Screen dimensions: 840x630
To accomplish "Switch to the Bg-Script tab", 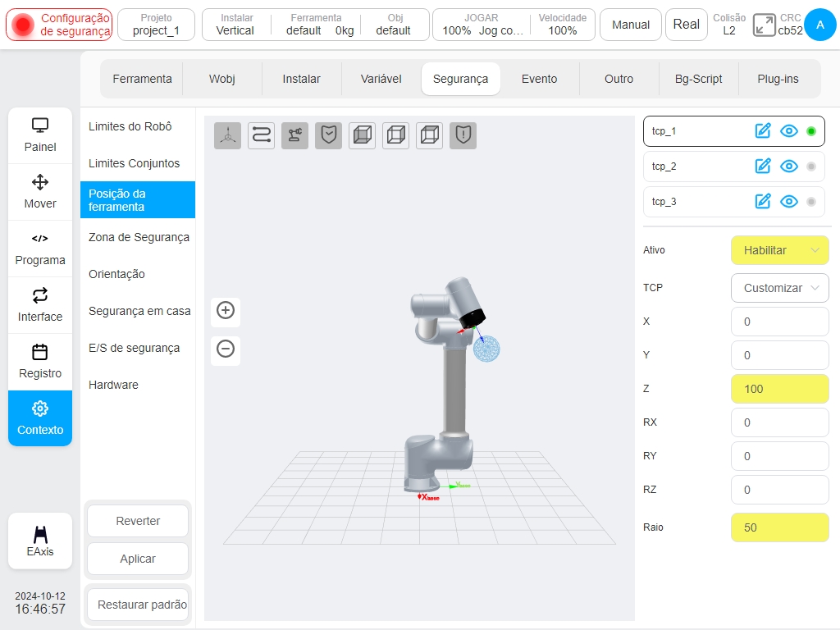I will pos(699,79).
